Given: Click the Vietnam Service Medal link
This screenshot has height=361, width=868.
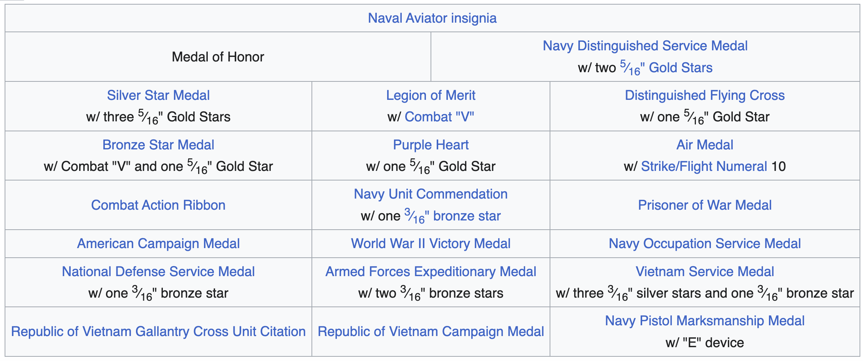Looking at the screenshot, I should [x=704, y=272].
